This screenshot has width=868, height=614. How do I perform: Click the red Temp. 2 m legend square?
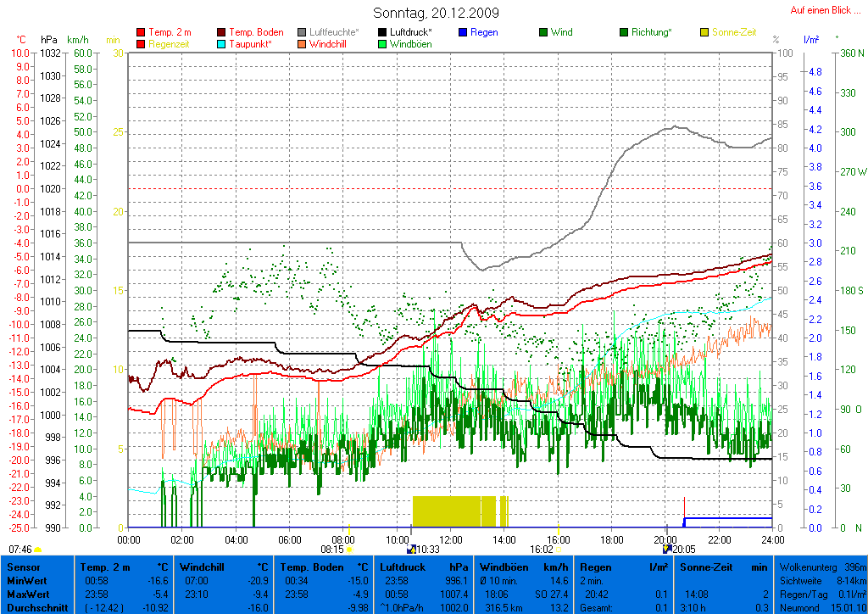click(x=141, y=33)
